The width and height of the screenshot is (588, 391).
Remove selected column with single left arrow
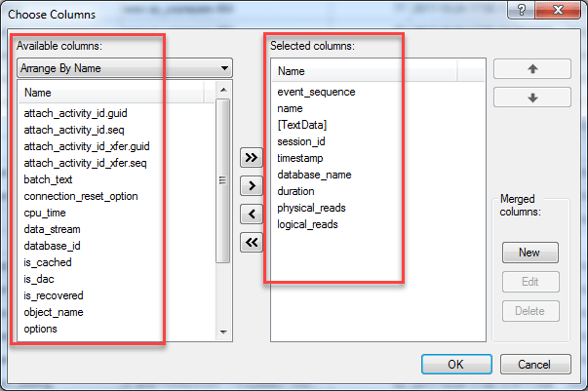tap(252, 215)
